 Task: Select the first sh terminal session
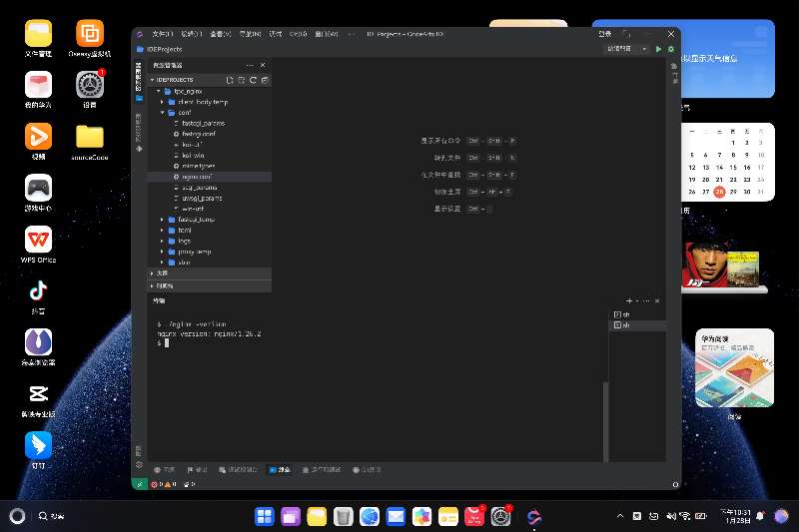(637, 314)
